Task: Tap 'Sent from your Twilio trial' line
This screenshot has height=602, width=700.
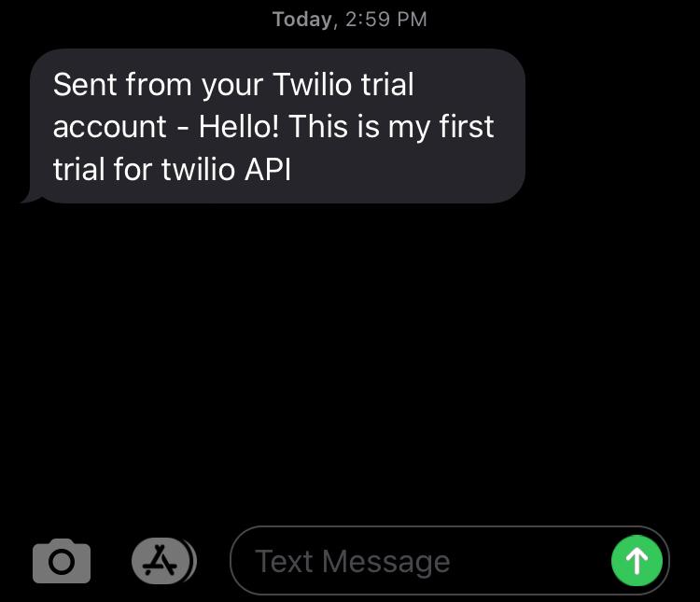Action: point(233,84)
